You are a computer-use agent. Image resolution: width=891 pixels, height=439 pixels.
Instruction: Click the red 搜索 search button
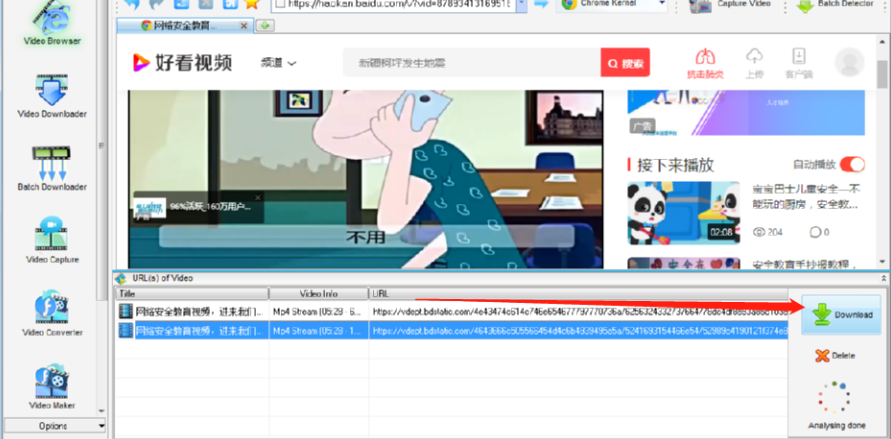(x=625, y=62)
